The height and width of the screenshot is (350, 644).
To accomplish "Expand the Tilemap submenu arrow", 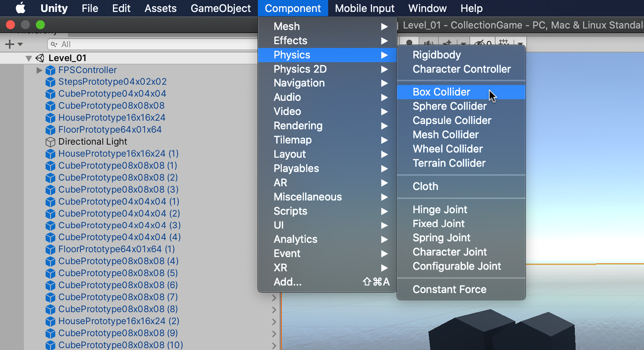I will pos(384,140).
